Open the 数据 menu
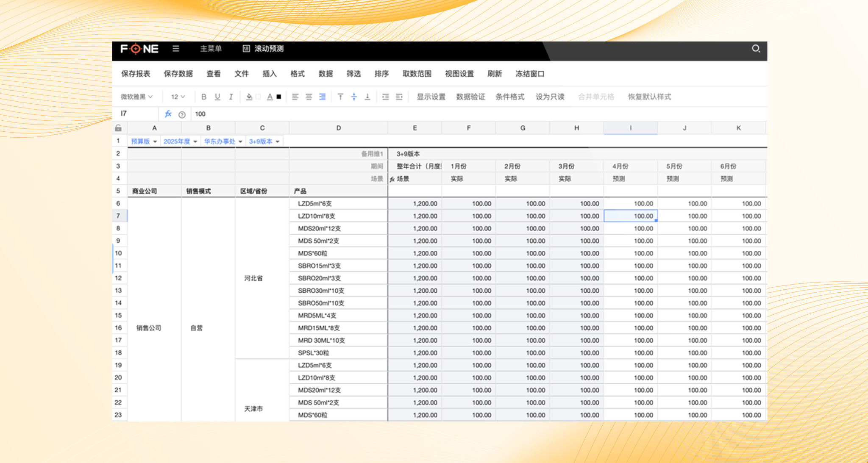 click(325, 74)
